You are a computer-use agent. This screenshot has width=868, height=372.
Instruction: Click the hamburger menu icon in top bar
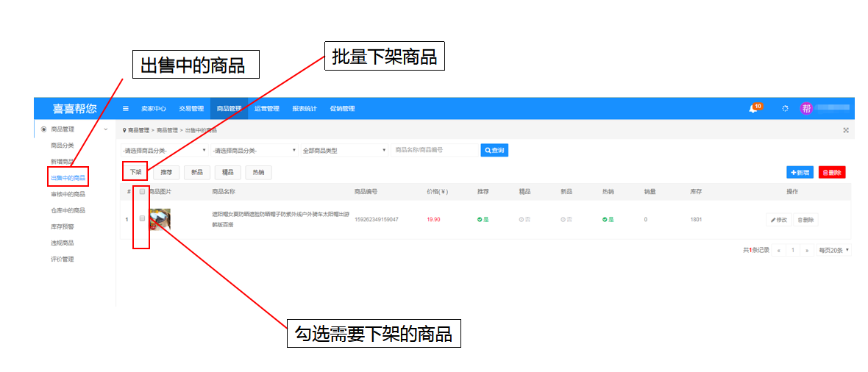(126, 109)
